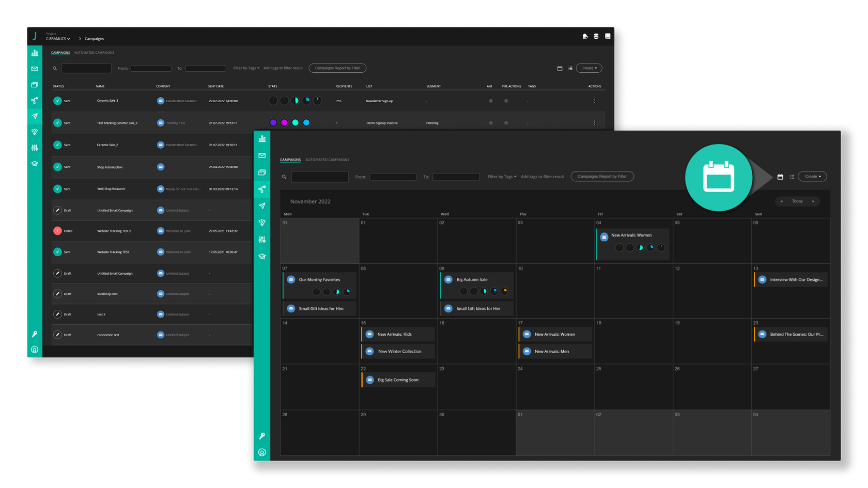Click Campaigns breadcrumb in the header
868x488 pixels.
(95, 39)
